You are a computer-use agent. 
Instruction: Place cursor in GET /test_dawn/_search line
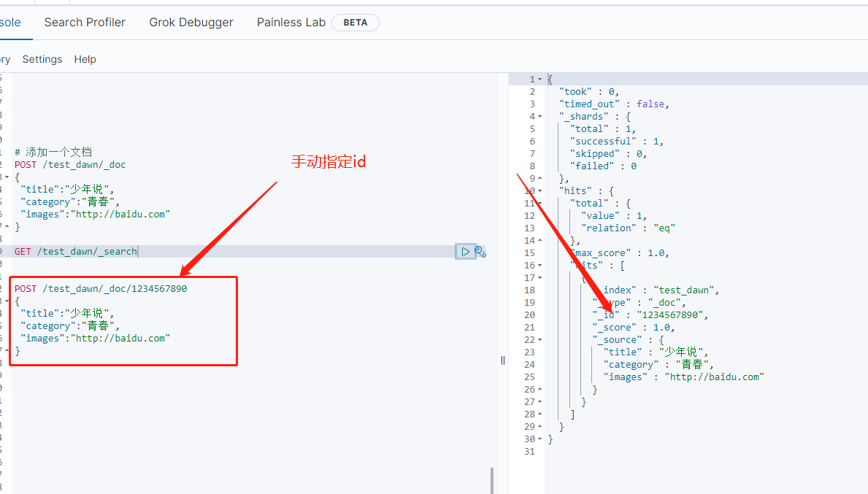(76, 252)
